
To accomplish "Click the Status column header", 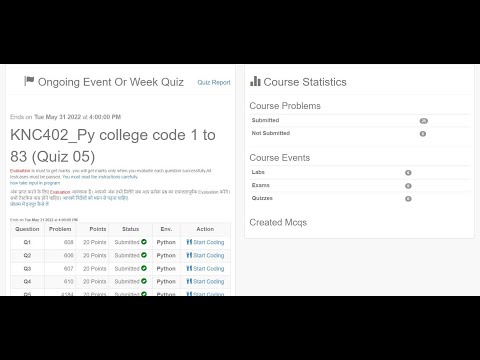I will [130, 229].
